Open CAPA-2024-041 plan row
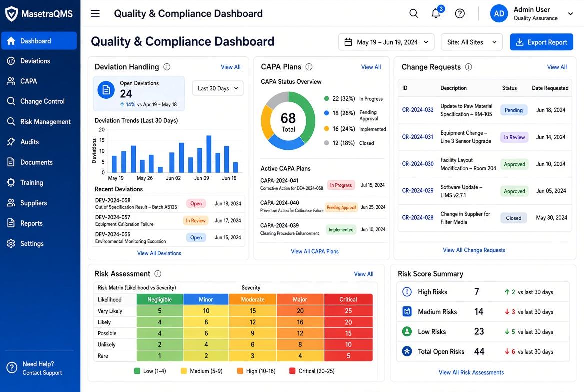Viewport: 584px width, 392px height. 322,185
